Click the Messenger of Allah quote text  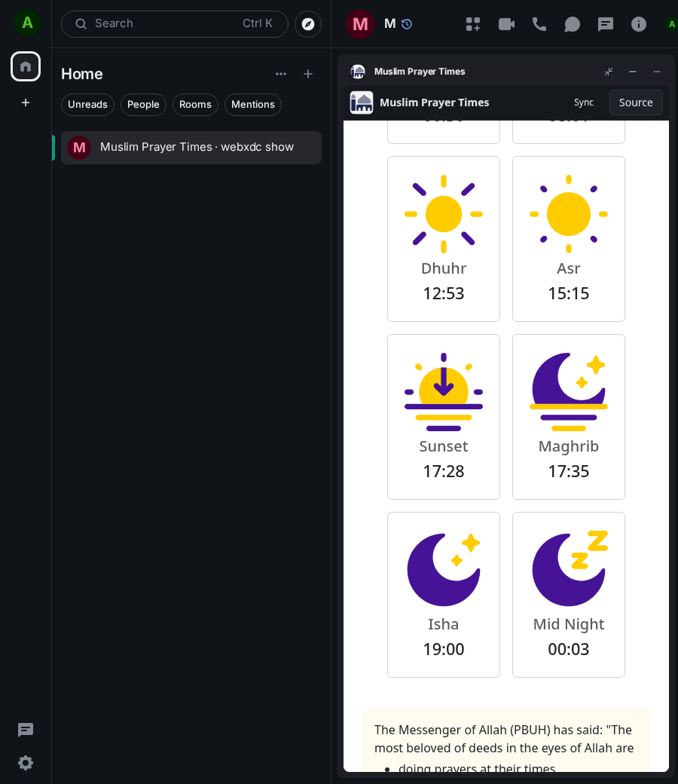[x=504, y=739]
